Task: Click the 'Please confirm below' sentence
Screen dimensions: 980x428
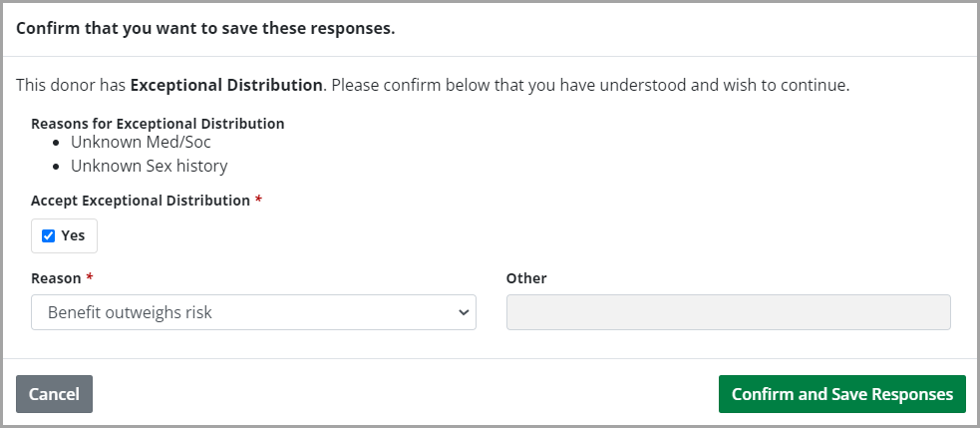Action: [x=590, y=86]
